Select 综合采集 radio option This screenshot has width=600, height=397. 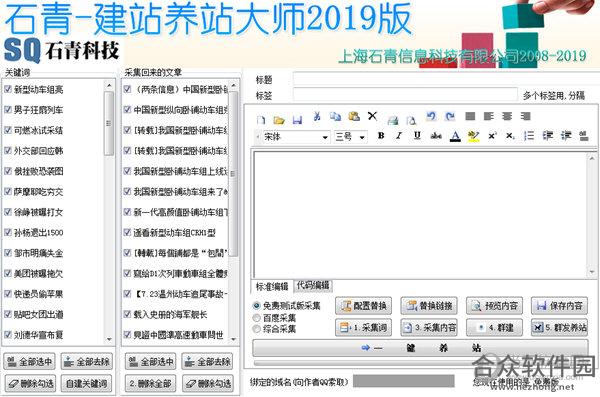click(x=256, y=329)
